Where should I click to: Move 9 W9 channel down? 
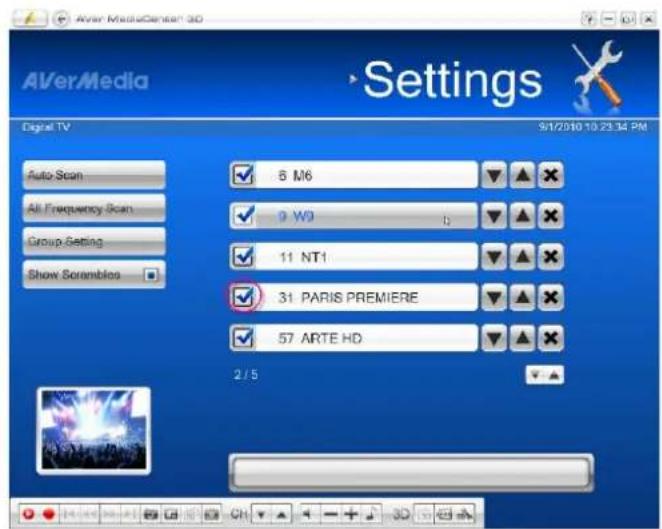(x=494, y=216)
